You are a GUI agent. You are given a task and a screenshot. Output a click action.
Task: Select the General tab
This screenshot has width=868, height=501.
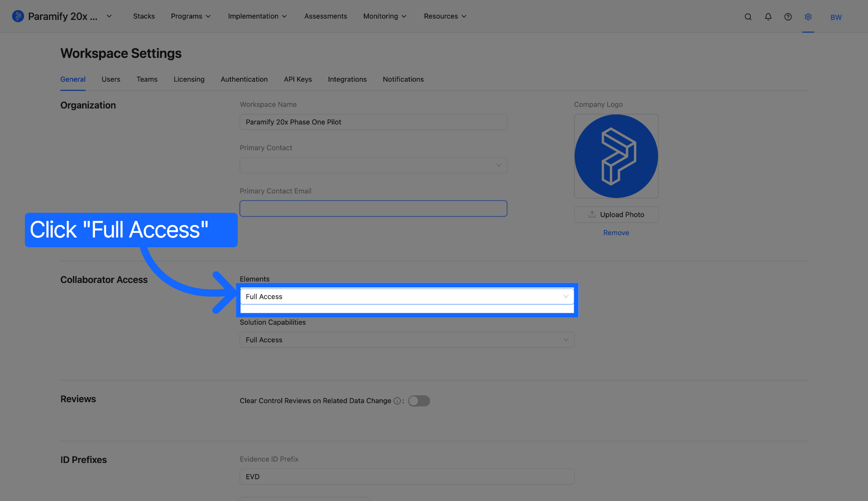click(x=73, y=79)
